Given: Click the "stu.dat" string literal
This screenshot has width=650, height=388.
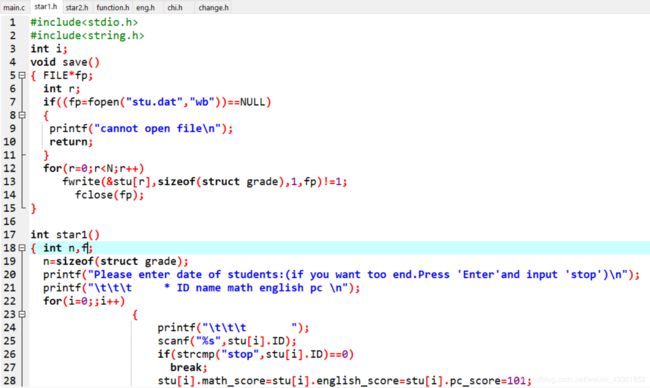Looking at the screenshot, I should pyautogui.click(x=154, y=102).
